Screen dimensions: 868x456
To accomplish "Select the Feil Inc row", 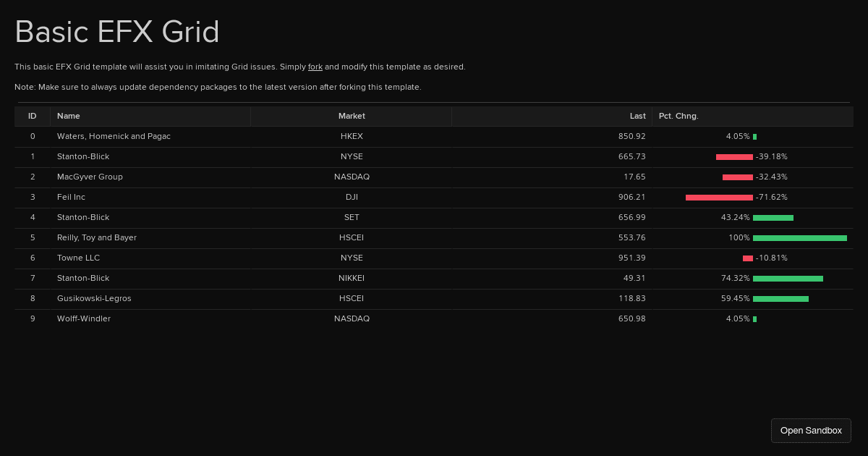I will tap(71, 197).
